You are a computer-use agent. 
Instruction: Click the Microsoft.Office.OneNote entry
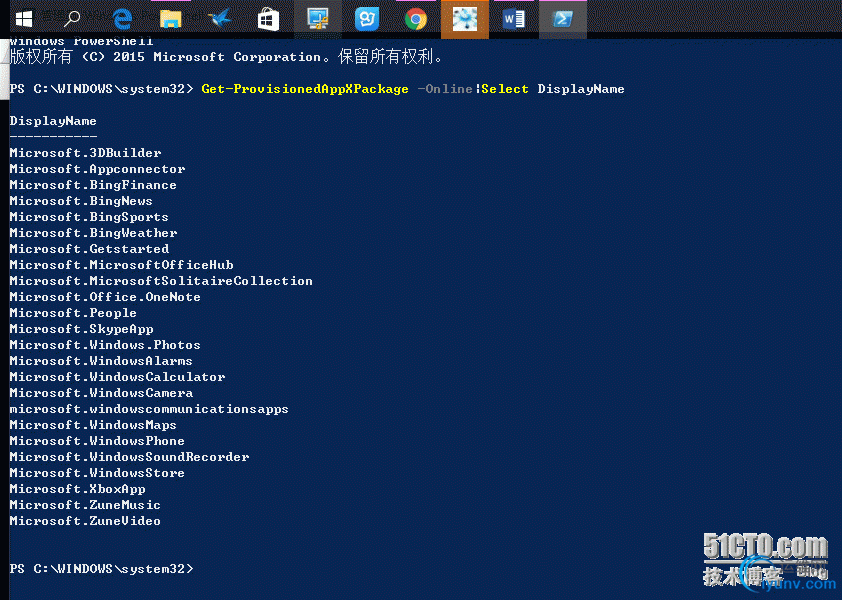(x=105, y=298)
